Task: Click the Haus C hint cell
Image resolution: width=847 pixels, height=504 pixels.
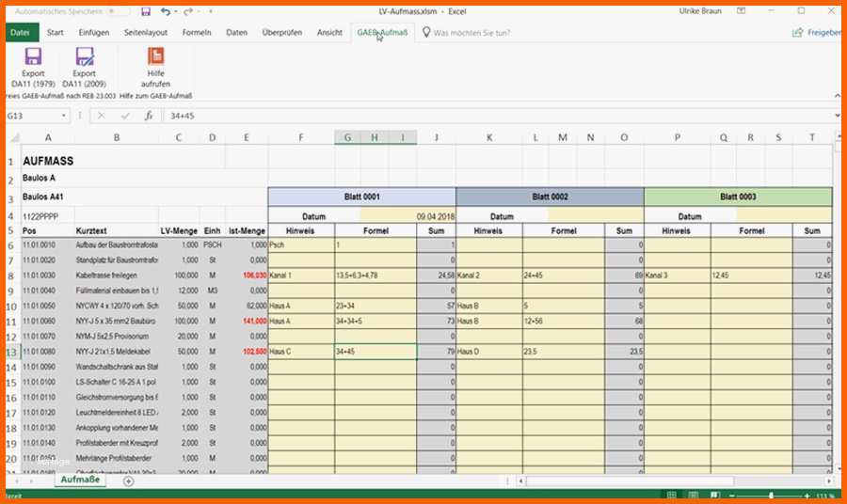Action: point(301,352)
